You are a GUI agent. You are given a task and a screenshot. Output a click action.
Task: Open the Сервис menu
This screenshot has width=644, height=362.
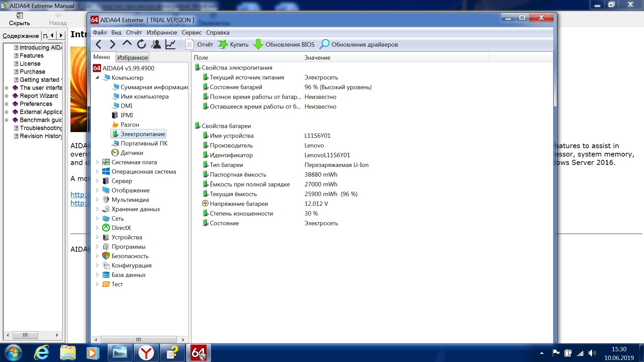tap(192, 33)
